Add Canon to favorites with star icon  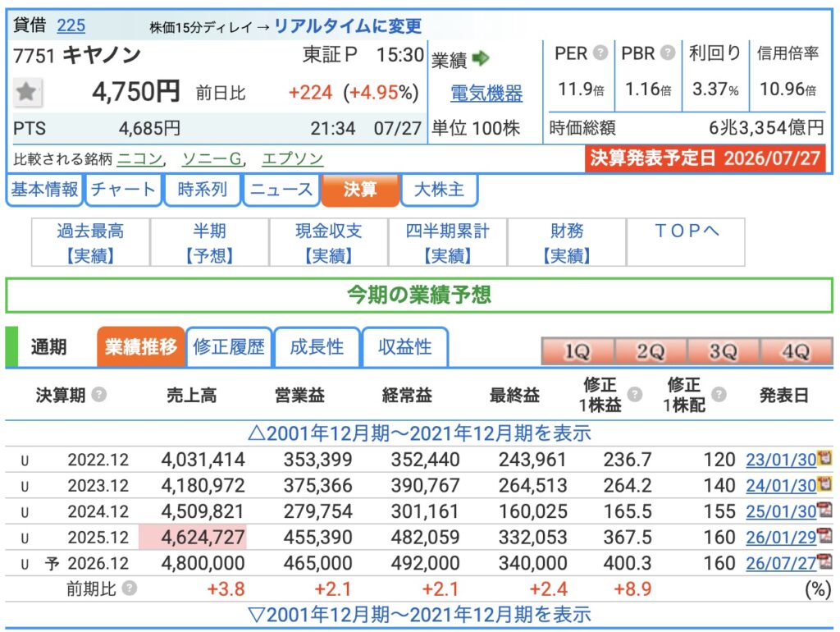(x=27, y=93)
